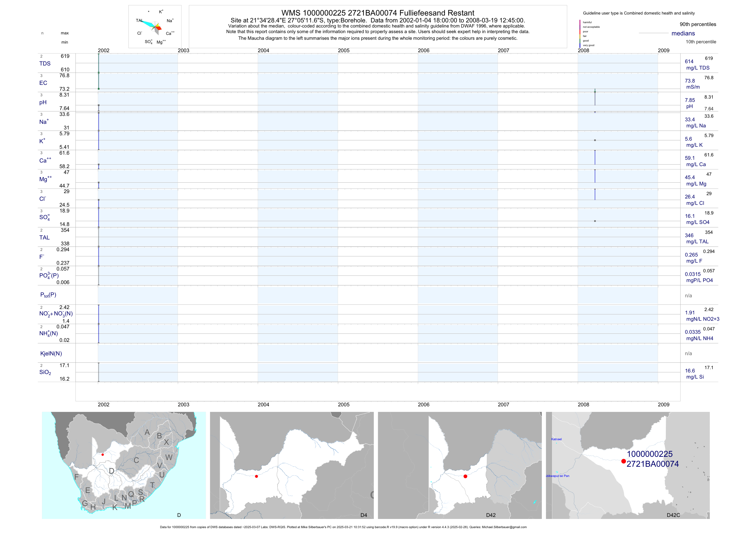Click the 2008 K+ sample square marker

[595, 140]
